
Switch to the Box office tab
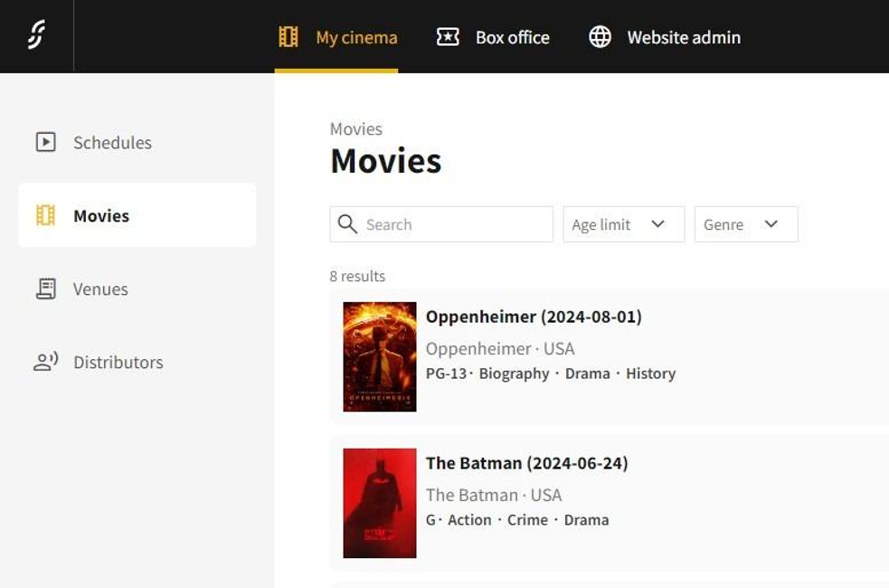tap(512, 37)
